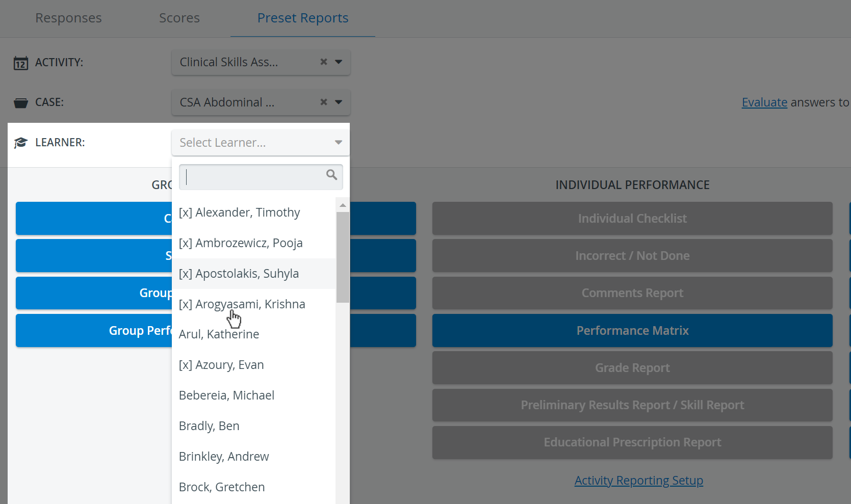Click the scrollbar up arrow in learner list

pyautogui.click(x=343, y=205)
